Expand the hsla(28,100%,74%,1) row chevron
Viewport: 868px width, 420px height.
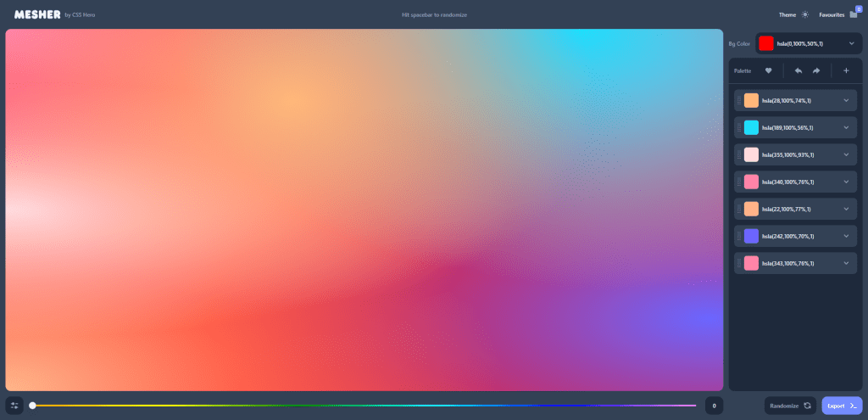point(846,100)
